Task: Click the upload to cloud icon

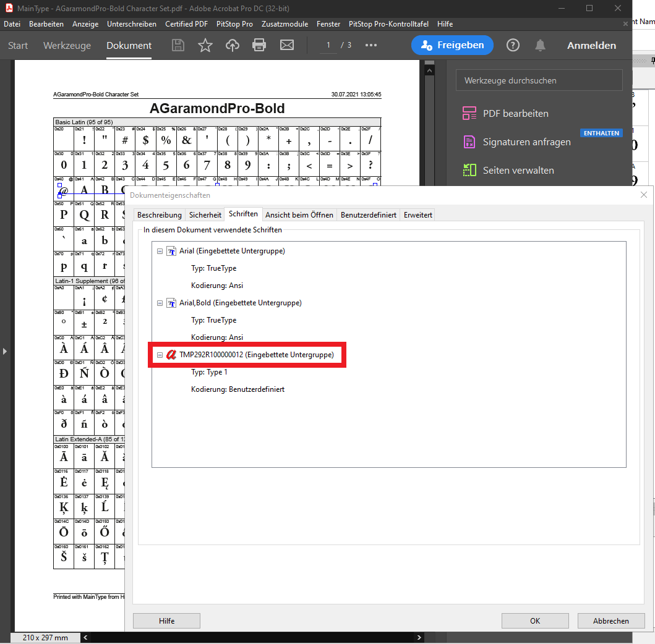Action: [x=233, y=45]
